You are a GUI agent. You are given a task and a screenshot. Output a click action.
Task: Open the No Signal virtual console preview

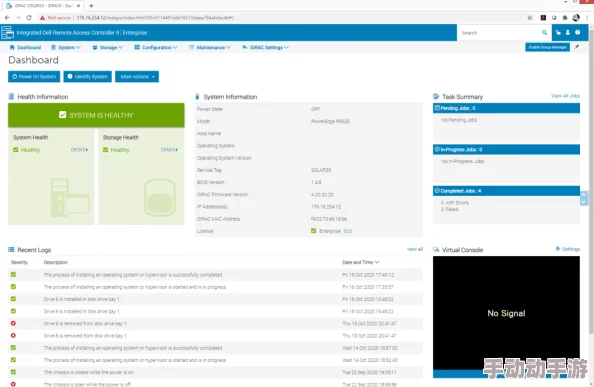506,313
